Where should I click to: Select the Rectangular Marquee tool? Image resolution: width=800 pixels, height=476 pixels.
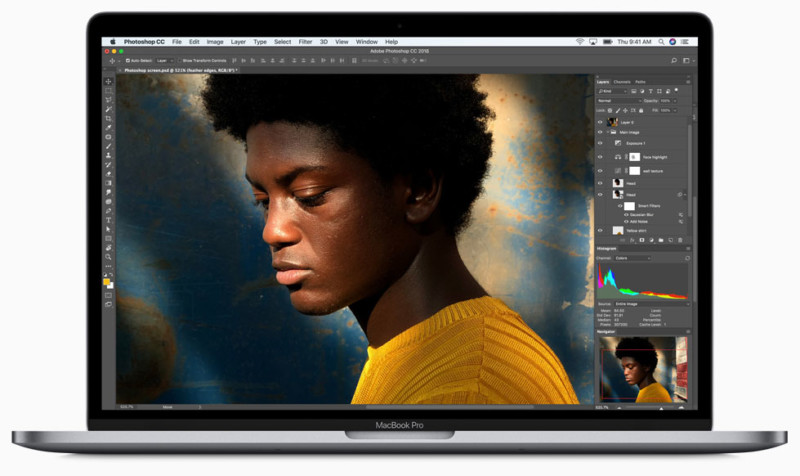click(x=108, y=91)
